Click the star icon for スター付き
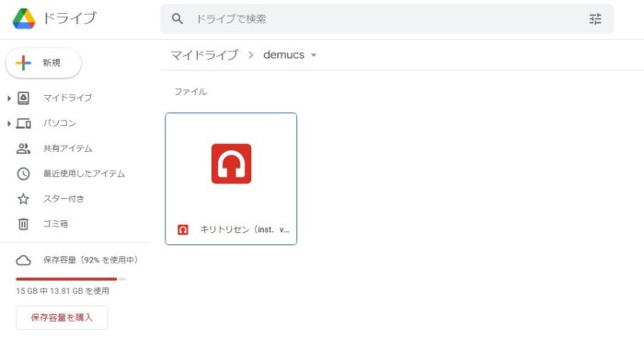The height and width of the screenshot is (351, 644). [23, 199]
